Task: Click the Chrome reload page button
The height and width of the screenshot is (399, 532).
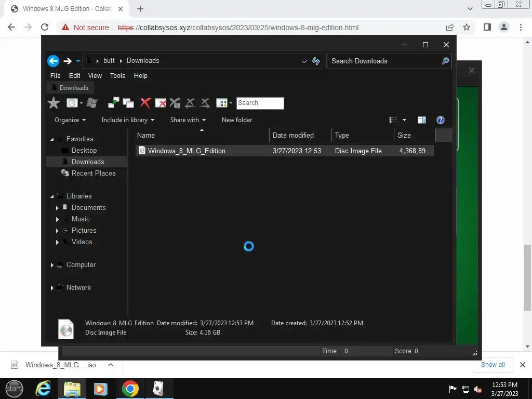Action: coord(45,27)
